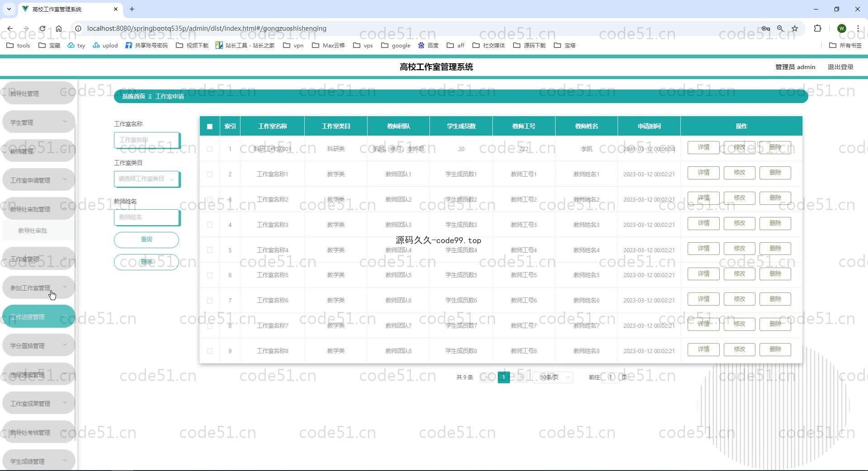
Task: Click 删除 for 工作室名称2 row
Action: tap(775, 198)
